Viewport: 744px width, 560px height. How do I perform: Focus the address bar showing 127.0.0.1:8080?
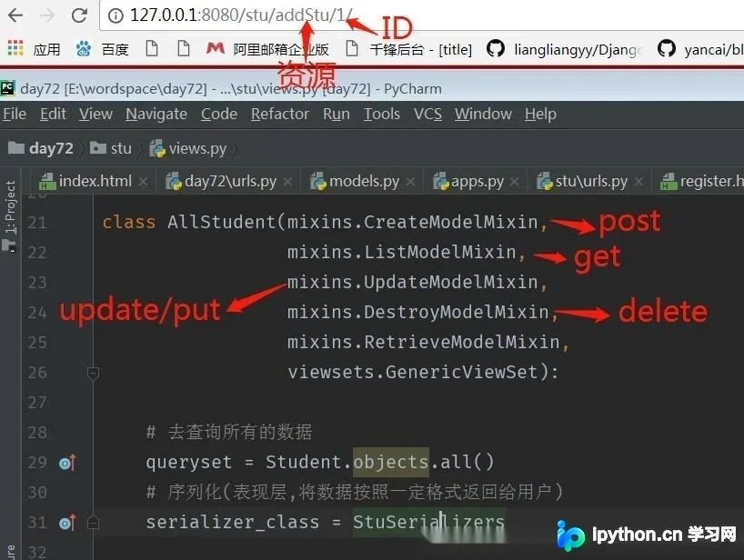pos(421,15)
